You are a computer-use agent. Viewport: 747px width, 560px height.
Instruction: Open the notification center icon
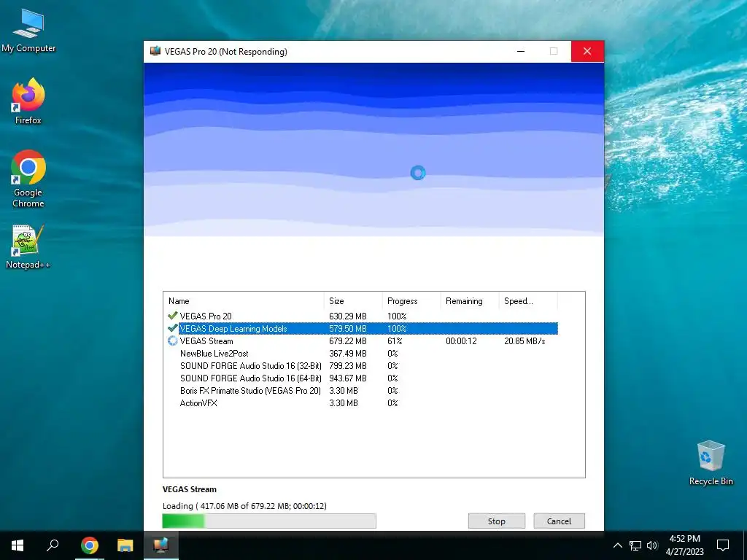pos(723,545)
